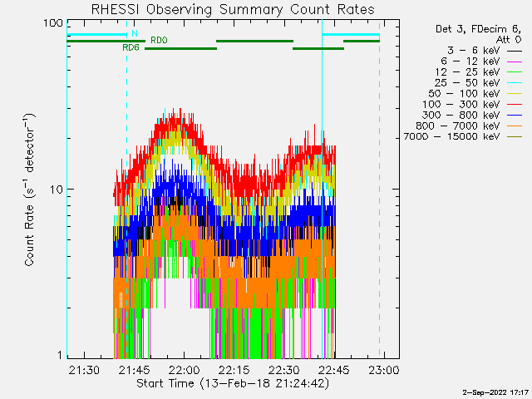Image resolution: width=532 pixels, height=399 pixels.
Task: Click the green 'RD0' flag label
Action: coord(159,40)
